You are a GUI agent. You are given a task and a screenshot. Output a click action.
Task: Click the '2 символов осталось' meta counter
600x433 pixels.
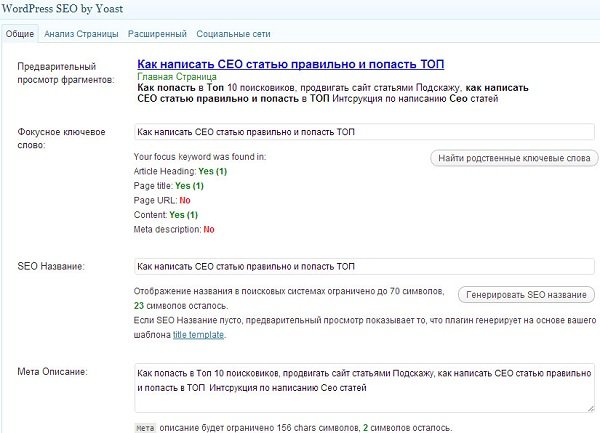407,428
